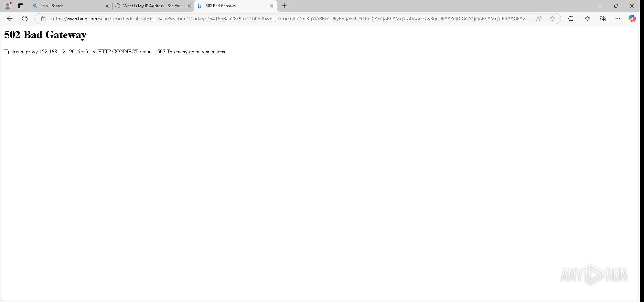This screenshot has width=644, height=302.
Task: Select the '502 Bad Gateway' tab
Action: pos(235,6)
